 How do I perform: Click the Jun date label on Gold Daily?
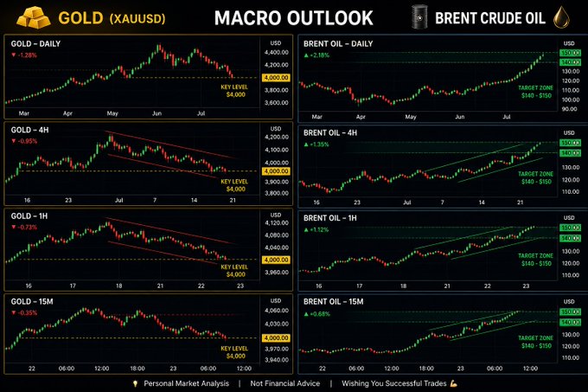(x=157, y=113)
